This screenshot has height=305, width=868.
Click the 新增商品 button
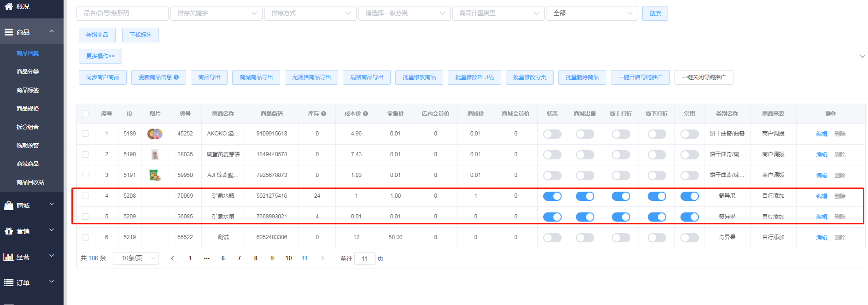point(97,35)
